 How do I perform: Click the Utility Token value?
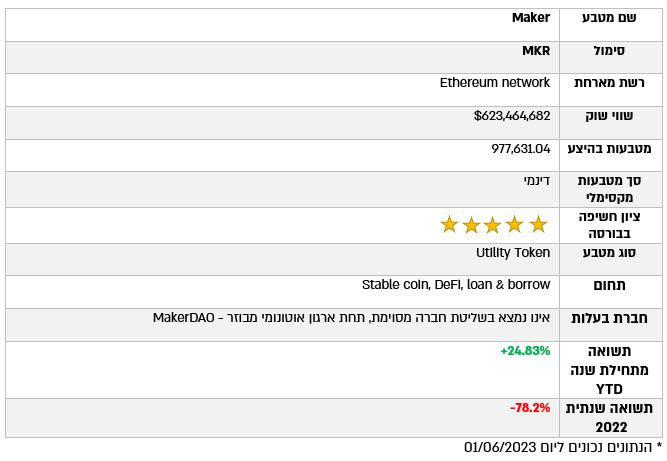click(512, 253)
